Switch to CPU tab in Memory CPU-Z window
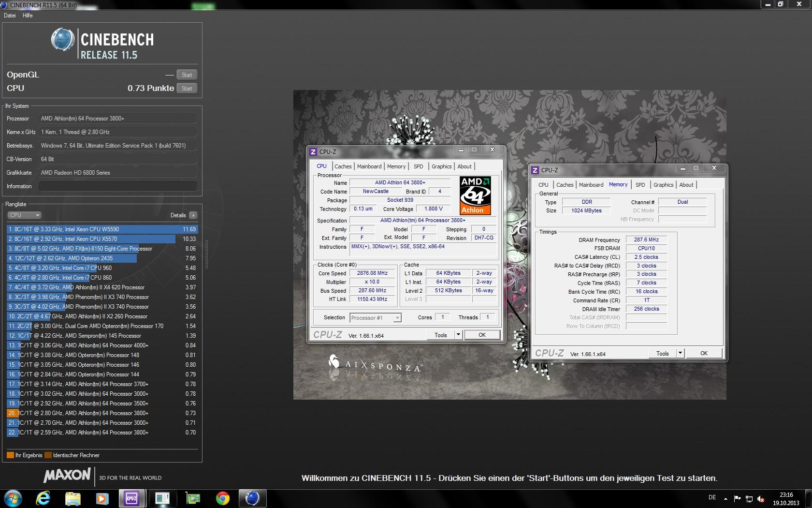Screen dimensions: 812x508 pos(543,185)
